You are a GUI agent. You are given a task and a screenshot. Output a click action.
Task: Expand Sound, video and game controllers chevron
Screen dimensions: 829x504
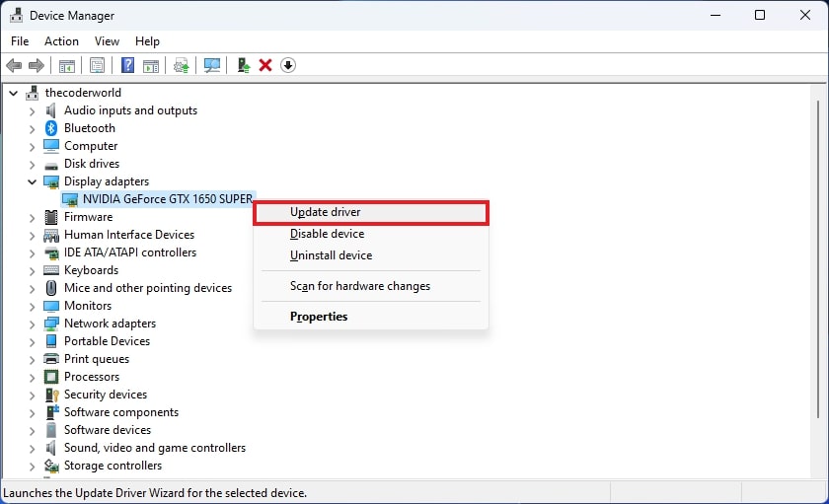[x=32, y=449]
